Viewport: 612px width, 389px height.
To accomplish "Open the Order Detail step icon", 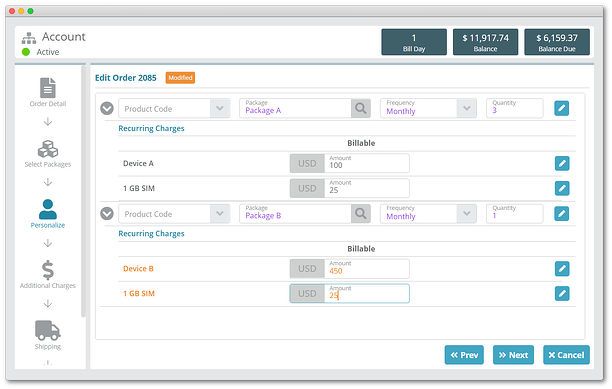I will (x=48, y=88).
